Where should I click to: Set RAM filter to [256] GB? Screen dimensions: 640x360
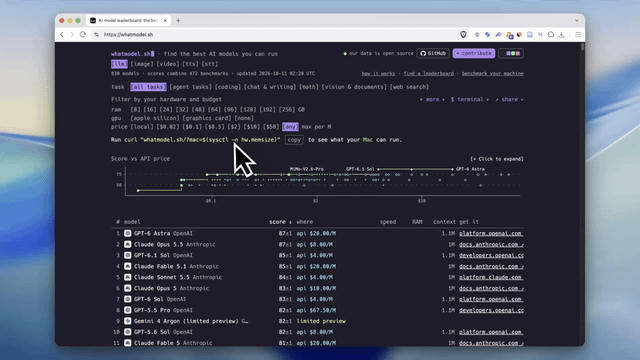[287, 109]
